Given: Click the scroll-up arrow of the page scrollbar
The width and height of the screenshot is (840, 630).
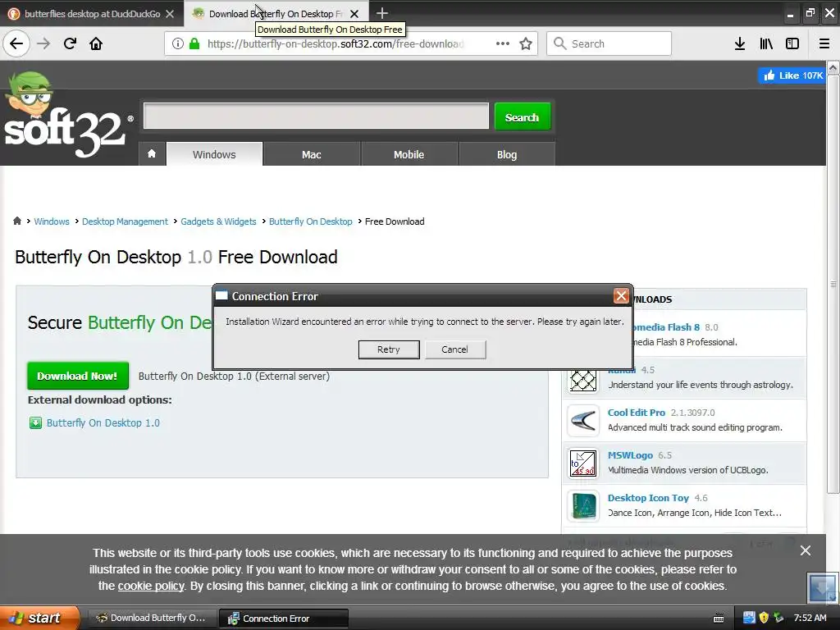Looking at the screenshot, I should pyautogui.click(x=833, y=67).
